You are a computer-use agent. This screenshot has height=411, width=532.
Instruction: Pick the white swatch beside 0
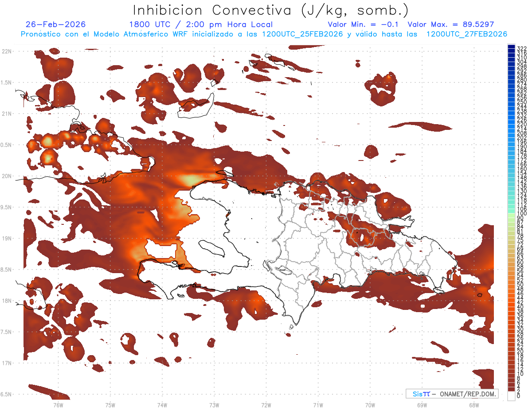click(512, 396)
